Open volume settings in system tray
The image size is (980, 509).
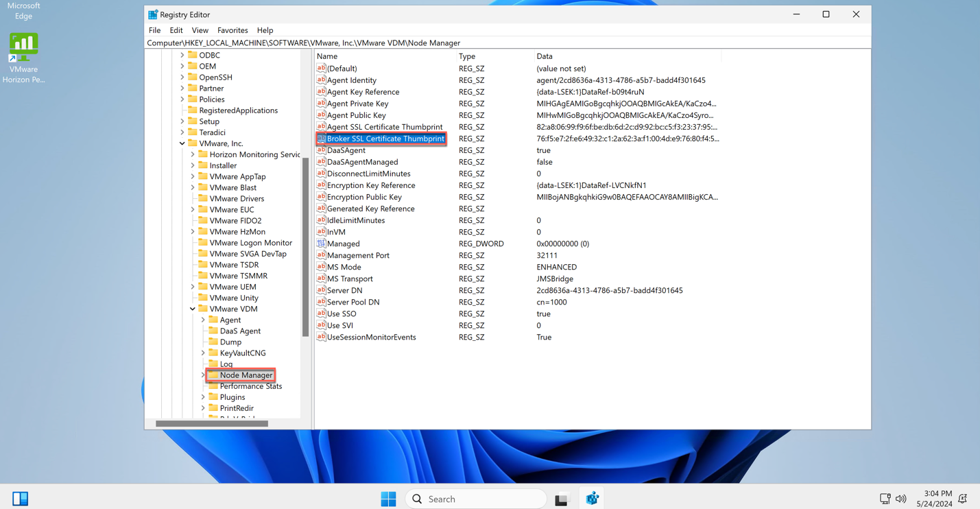click(x=901, y=499)
